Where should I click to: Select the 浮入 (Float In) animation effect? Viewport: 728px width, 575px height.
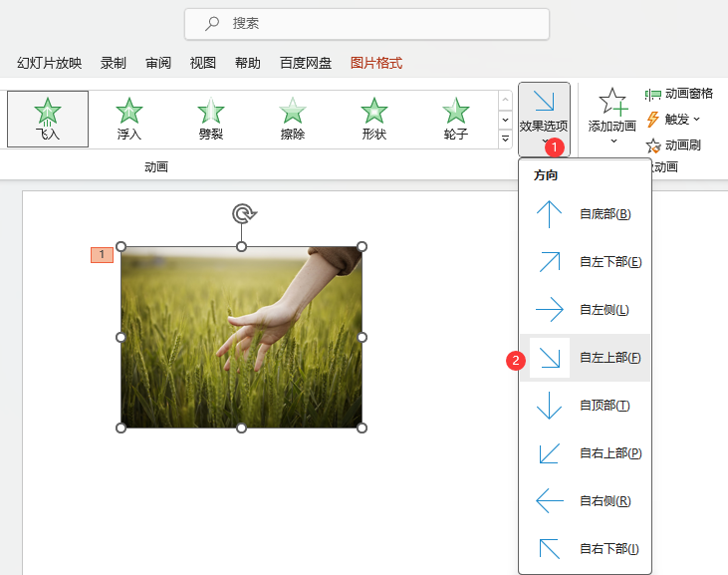[x=129, y=119]
